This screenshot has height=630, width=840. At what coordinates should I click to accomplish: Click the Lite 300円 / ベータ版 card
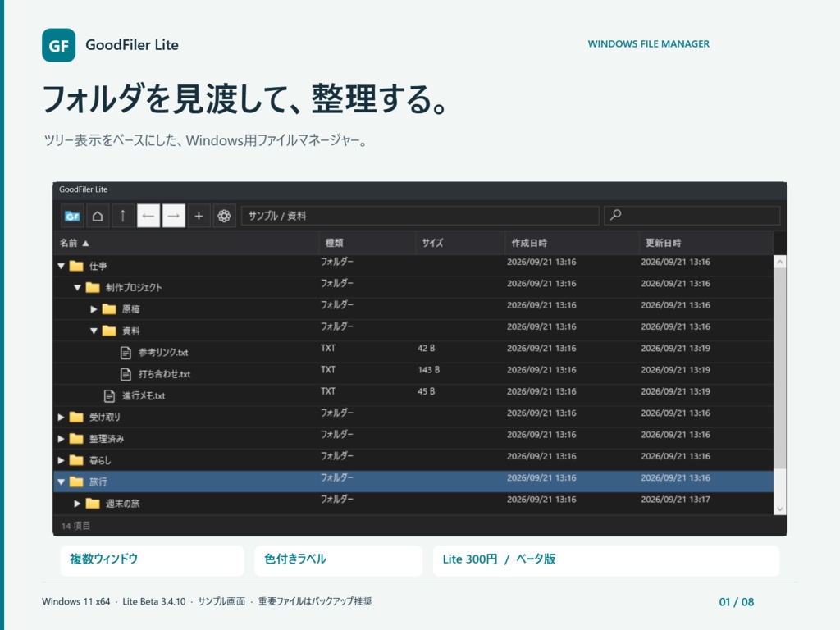click(x=606, y=560)
